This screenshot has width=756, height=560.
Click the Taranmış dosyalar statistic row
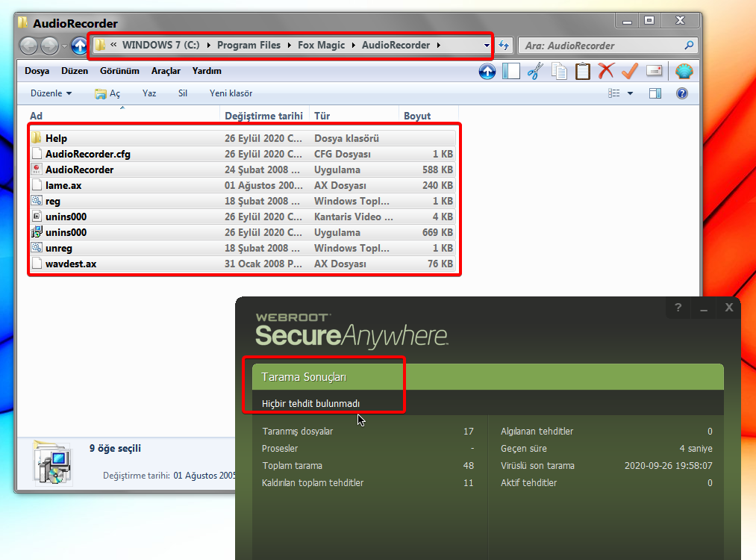368,432
